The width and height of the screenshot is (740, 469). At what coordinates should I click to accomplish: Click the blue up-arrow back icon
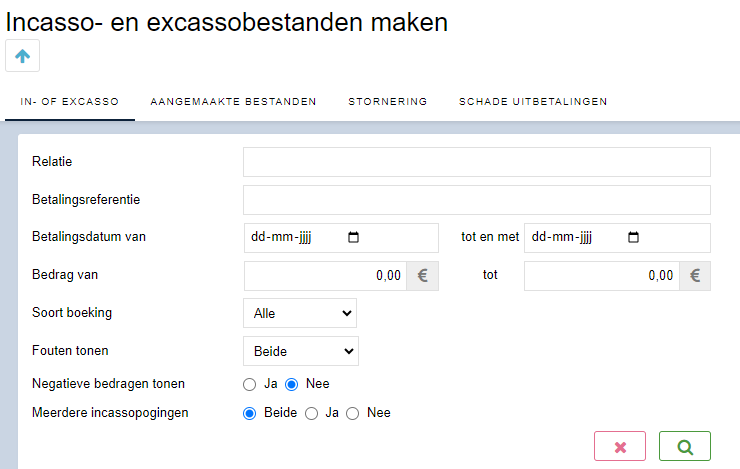[22, 56]
